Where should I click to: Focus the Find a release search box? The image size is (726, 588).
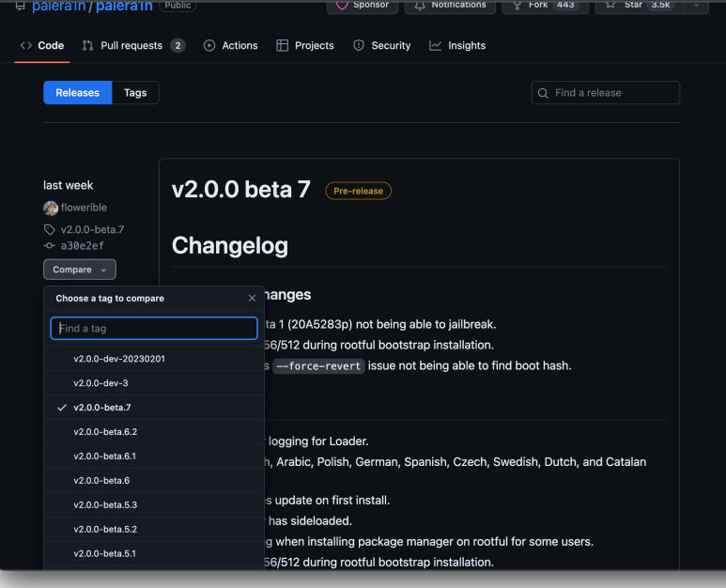pos(606,93)
